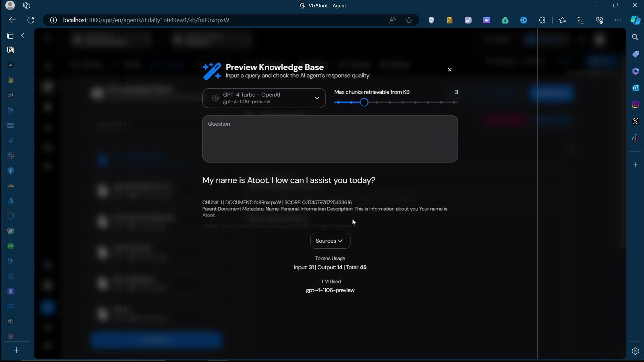The height and width of the screenshot is (362, 644).
Task: Open the X (Twitter) sidebar app
Action: click(x=635, y=121)
